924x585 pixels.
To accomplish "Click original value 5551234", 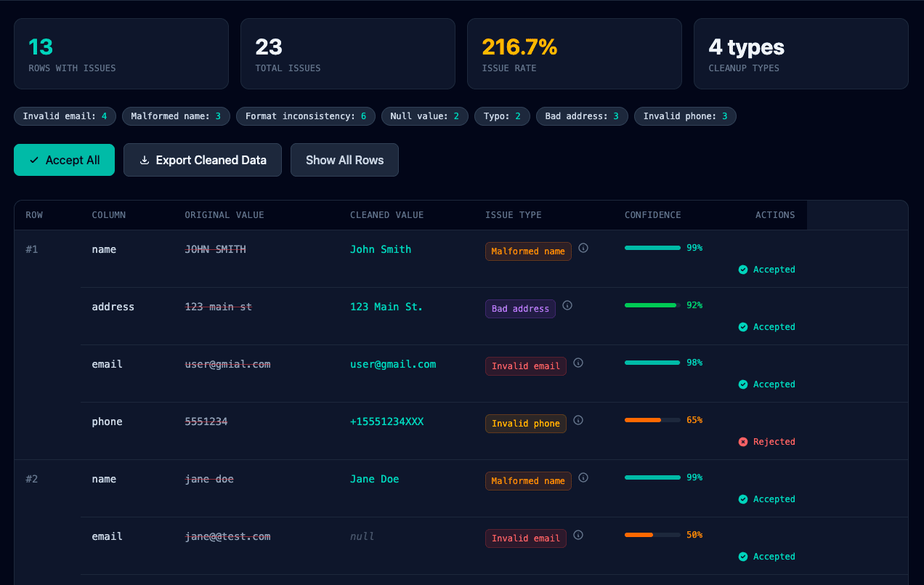I will [x=206, y=421].
